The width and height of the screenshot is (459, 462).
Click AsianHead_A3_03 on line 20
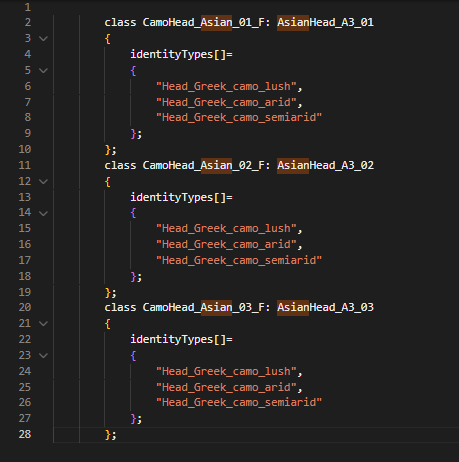click(325, 307)
